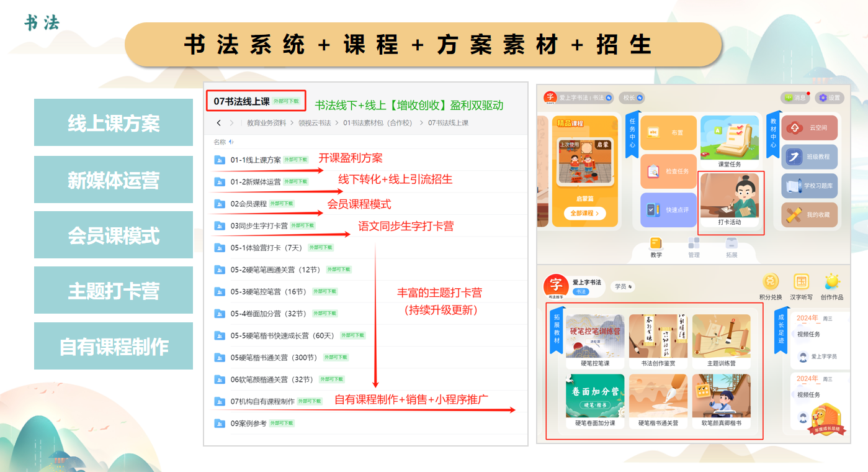The height and width of the screenshot is (472, 868).
Task: Open the 启蒙篇 course thumbnail
Action: pyautogui.click(x=584, y=163)
